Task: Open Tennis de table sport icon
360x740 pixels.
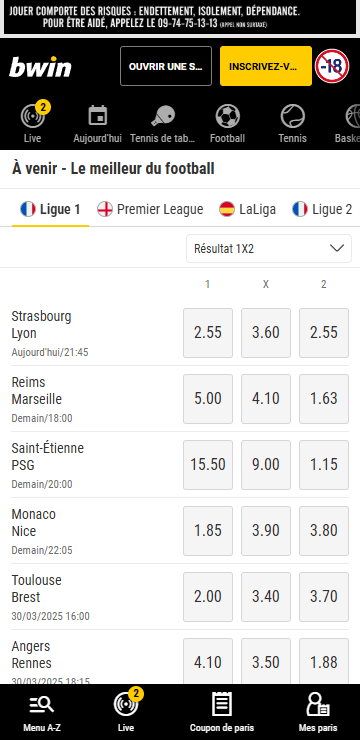Action: coord(163,116)
